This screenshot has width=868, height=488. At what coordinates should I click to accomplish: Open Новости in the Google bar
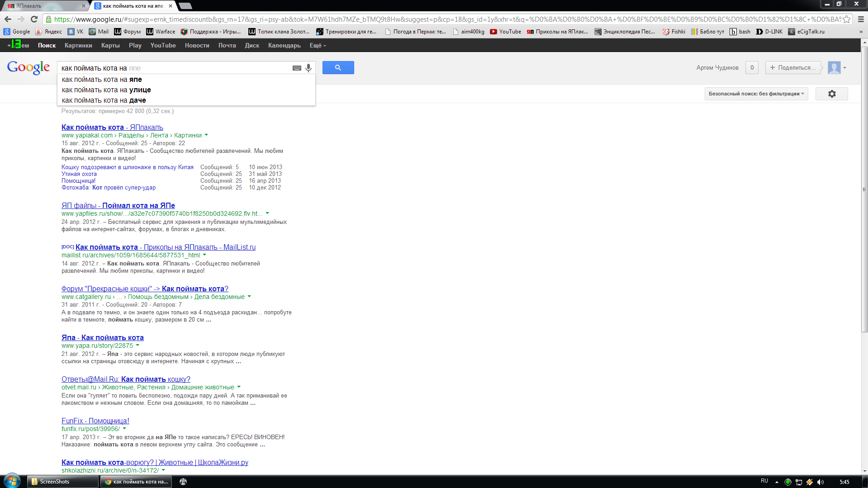coord(197,46)
